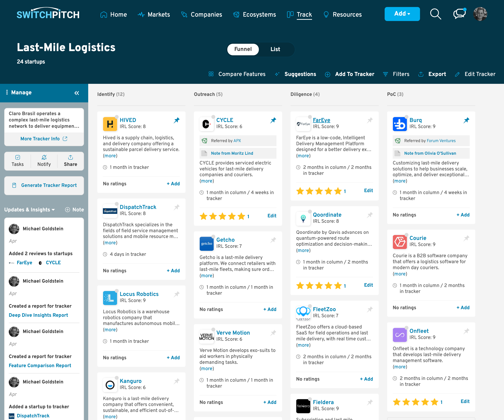Click the Getcho company logo
Viewport: 504px width, 420px height.
[x=206, y=244]
